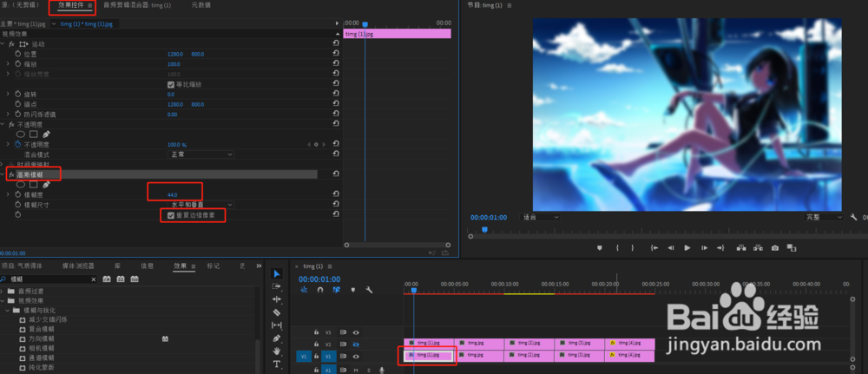Mute the A1 audio track
The image size is (868, 374).
pyautogui.click(x=356, y=370)
